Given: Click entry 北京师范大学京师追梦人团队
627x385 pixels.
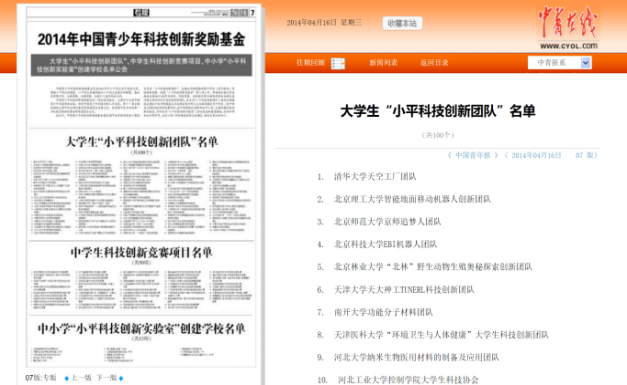Looking at the screenshot, I should [387, 221].
